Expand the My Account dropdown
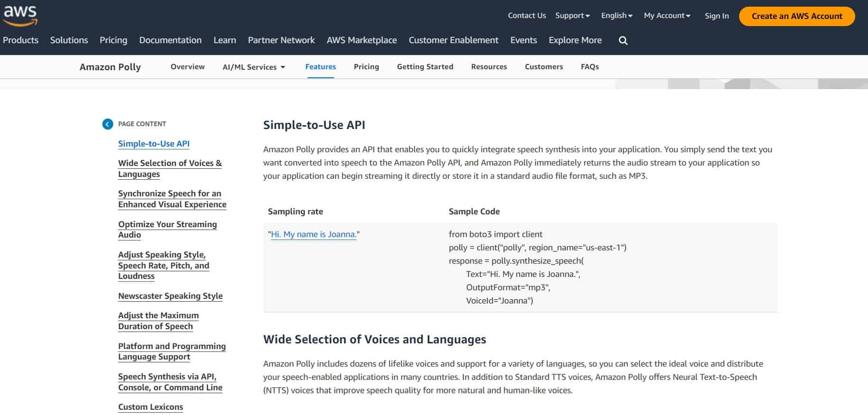 click(x=667, y=16)
